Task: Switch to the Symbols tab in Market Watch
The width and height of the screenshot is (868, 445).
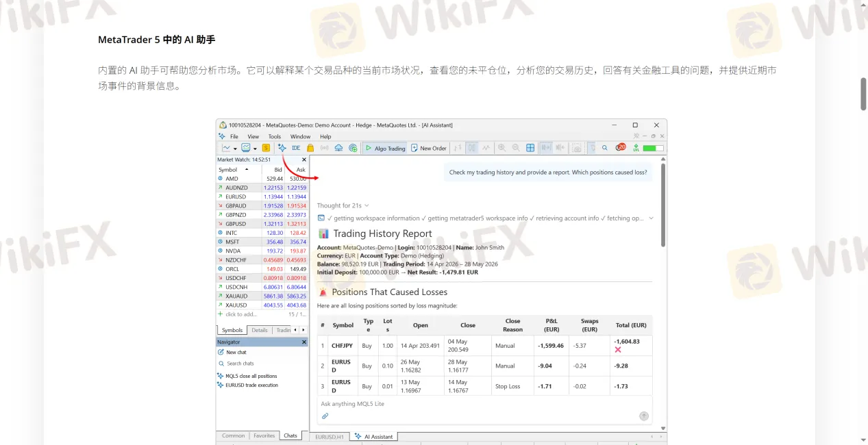Action: 232,330
